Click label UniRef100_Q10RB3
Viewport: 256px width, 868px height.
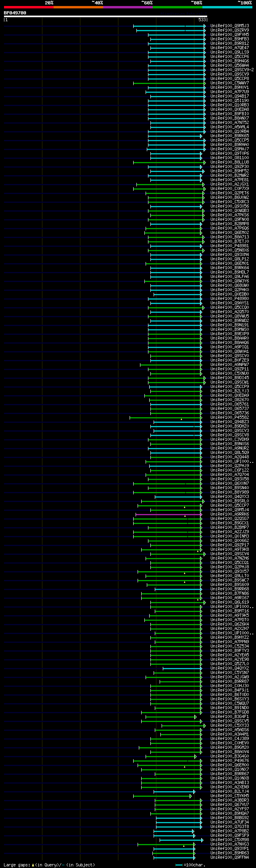(x=230, y=105)
